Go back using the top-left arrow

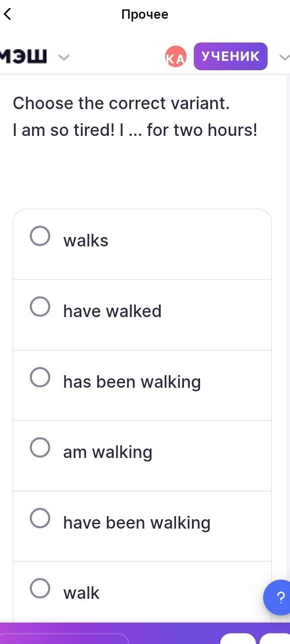[x=7, y=14]
